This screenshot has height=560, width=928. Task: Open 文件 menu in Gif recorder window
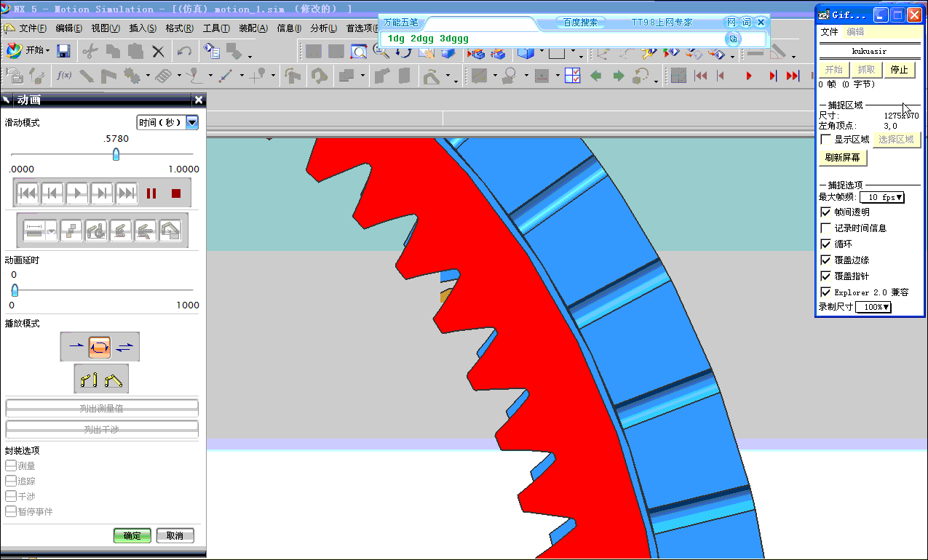[830, 32]
